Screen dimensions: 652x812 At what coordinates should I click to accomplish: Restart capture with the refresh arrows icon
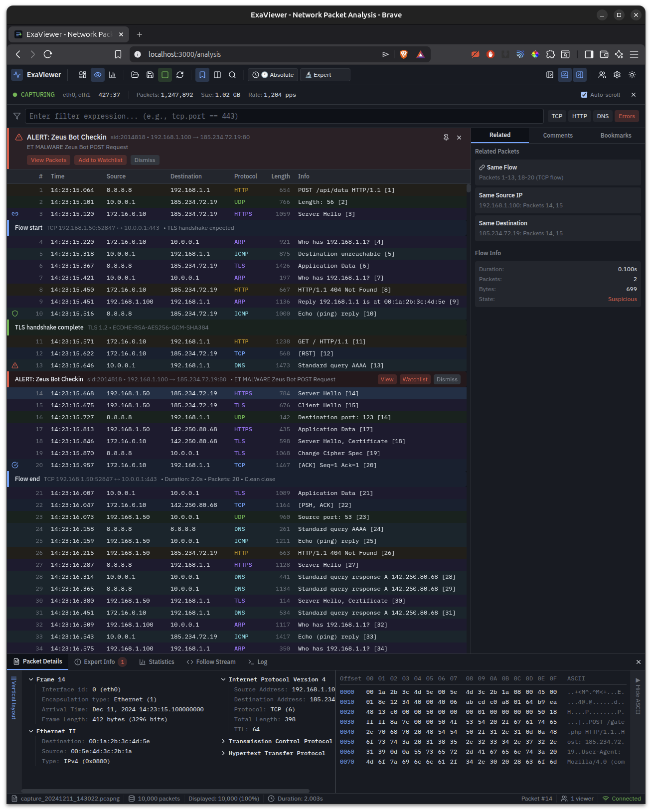click(180, 75)
